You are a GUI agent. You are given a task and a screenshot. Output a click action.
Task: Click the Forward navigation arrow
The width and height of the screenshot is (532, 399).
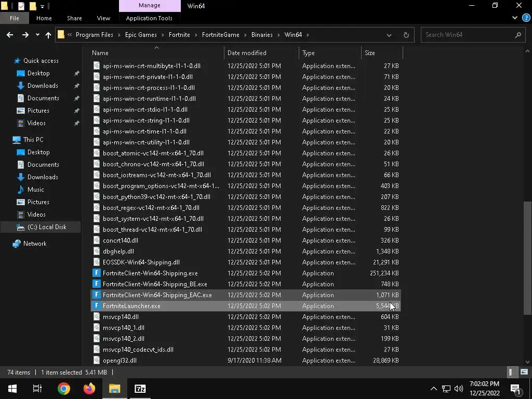tap(25, 35)
